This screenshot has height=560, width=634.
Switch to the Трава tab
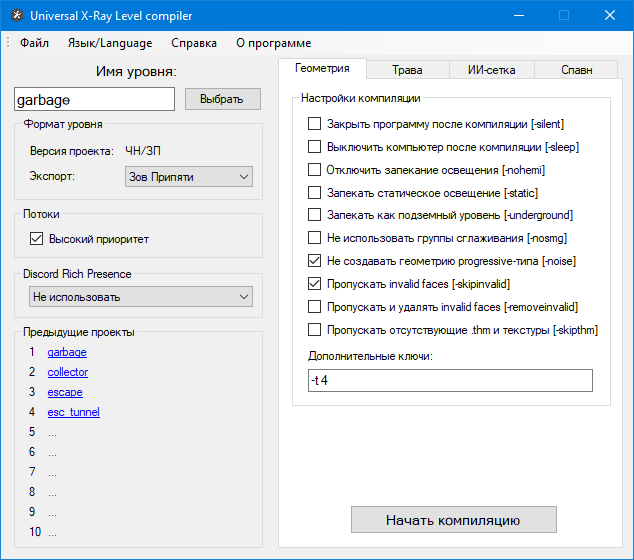coord(407,70)
